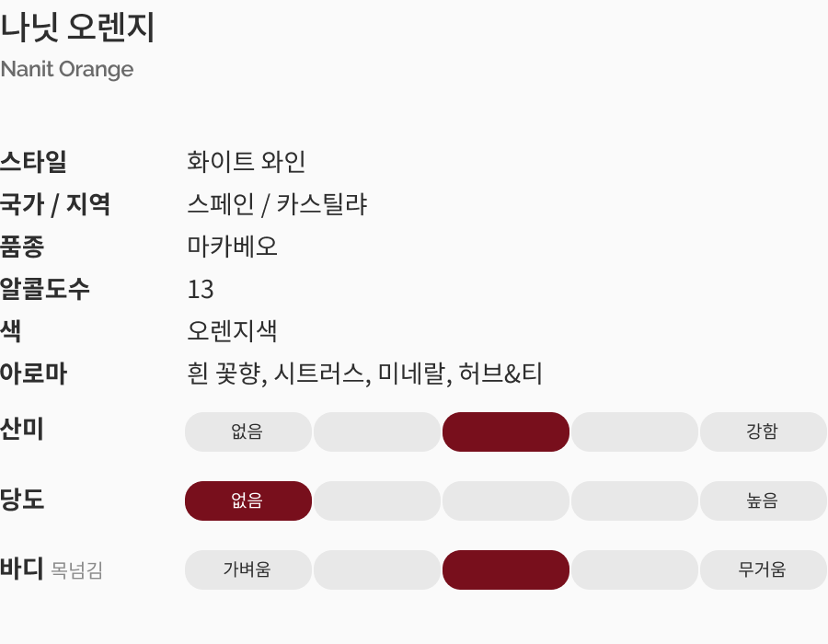The height and width of the screenshot is (644, 828).
Task: Select the 당도 "높음" segment
Action: tap(763, 501)
